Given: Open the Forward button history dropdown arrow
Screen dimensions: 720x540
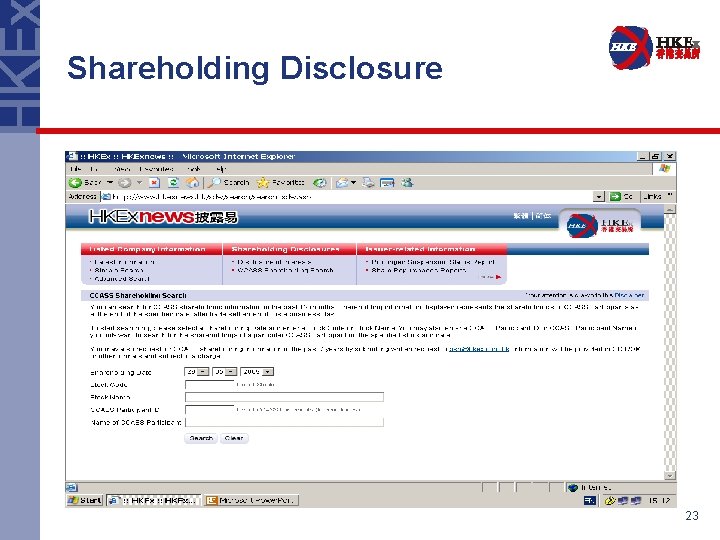Looking at the screenshot, I should tap(139, 183).
